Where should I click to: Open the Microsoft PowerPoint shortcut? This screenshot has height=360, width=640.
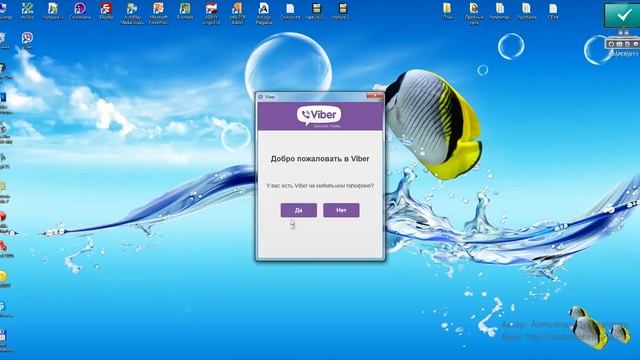pos(158,13)
